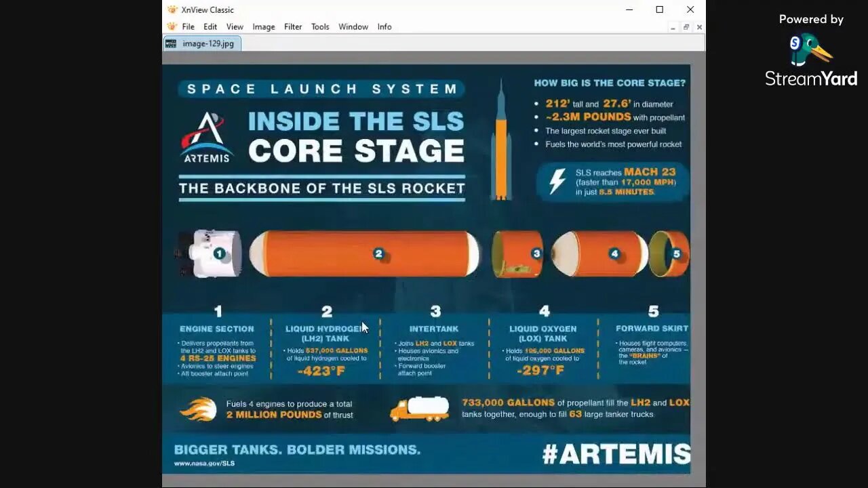The width and height of the screenshot is (868, 488).
Task: Click the 'FORWARD SKIRT' heading
Action: click(652, 329)
